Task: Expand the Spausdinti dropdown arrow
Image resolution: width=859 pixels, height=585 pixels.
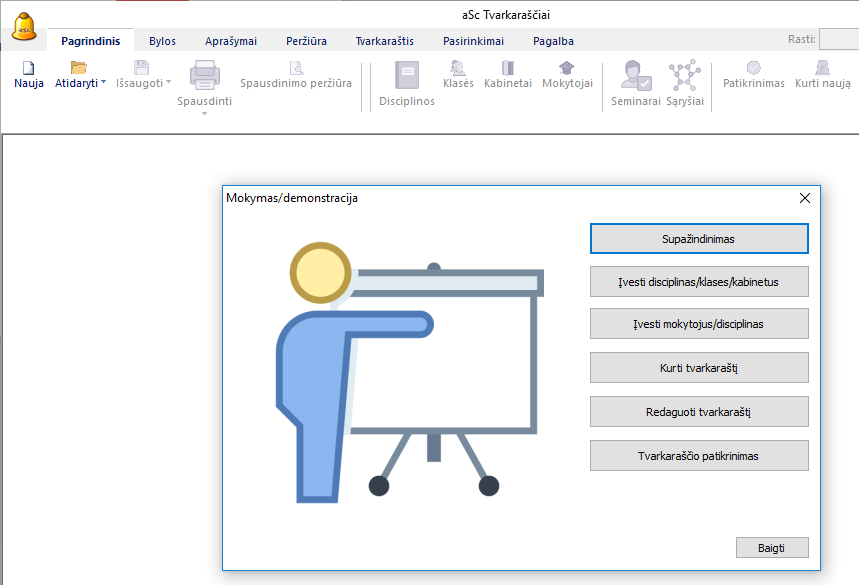Action: tap(204, 113)
